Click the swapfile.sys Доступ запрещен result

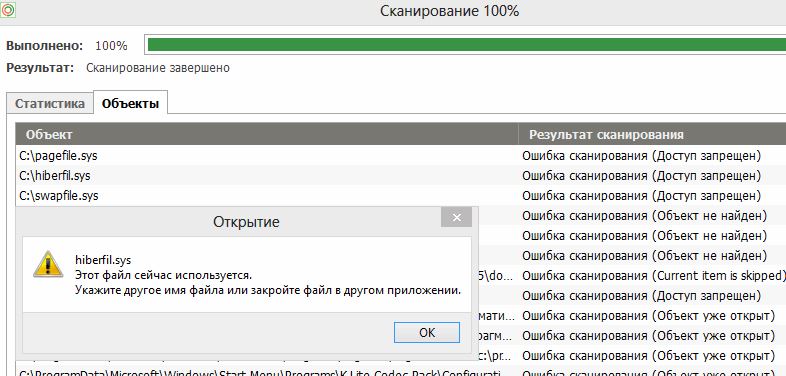click(x=641, y=196)
